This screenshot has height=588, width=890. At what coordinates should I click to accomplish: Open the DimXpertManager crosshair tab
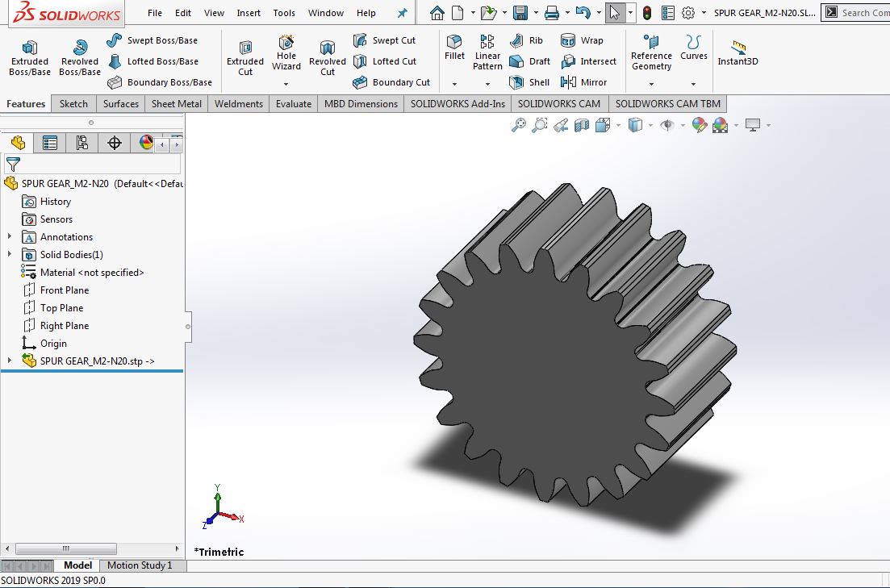pos(114,143)
